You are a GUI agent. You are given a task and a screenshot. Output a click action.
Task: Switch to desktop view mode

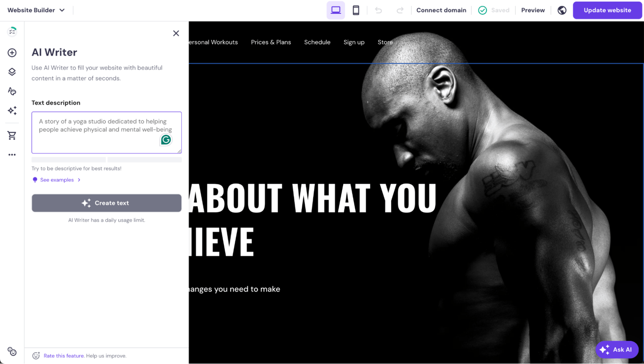[x=336, y=9]
